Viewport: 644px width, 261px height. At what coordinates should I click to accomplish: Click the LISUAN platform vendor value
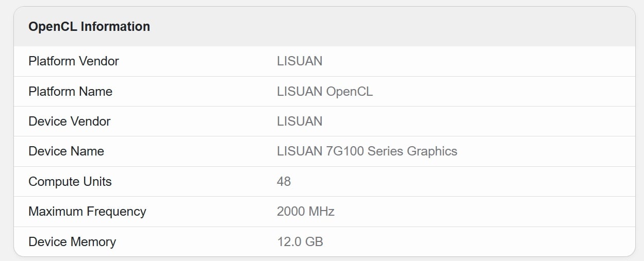[x=300, y=61]
